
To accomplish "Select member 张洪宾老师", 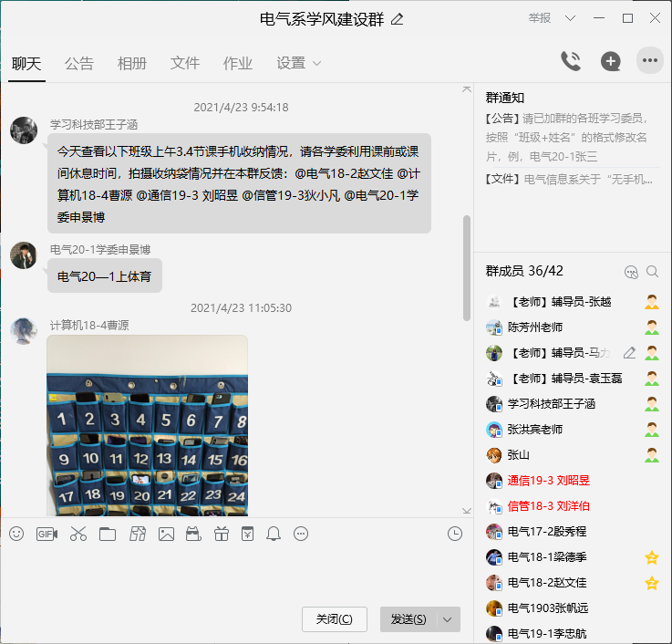I will pos(572,430).
